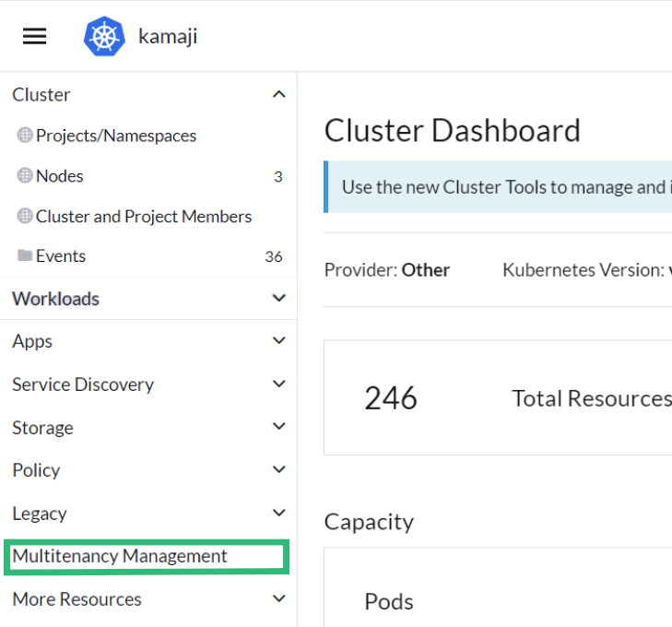Expand the Policy section chevron
This screenshot has height=627, width=672.
[x=279, y=470]
